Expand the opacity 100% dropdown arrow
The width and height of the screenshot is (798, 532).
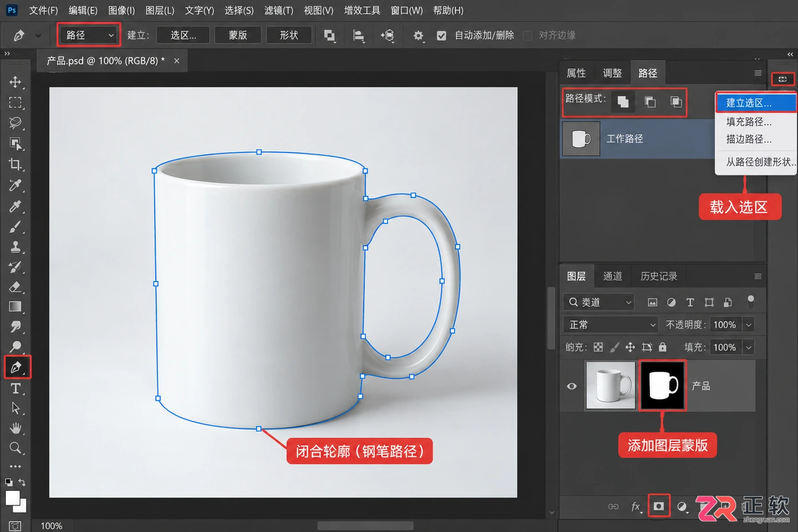[x=749, y=325]
